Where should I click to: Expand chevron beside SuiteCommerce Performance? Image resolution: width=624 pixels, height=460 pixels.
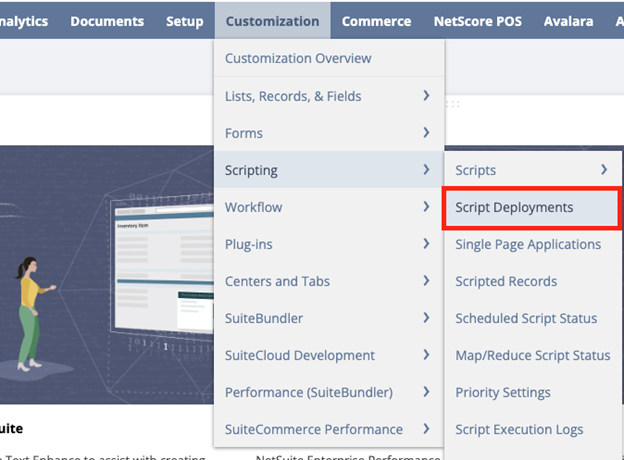point(426,429)
